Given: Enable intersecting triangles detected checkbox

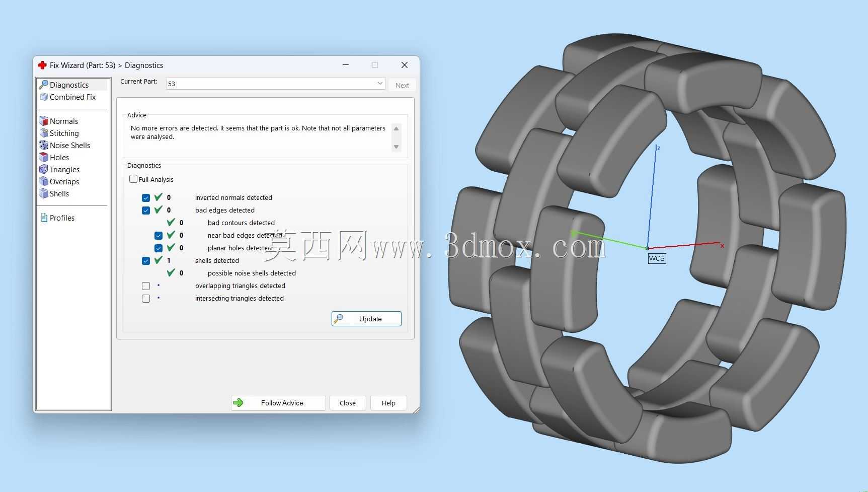Looking at the screenshot, I should pyautogui.click(x=146, y=298).
